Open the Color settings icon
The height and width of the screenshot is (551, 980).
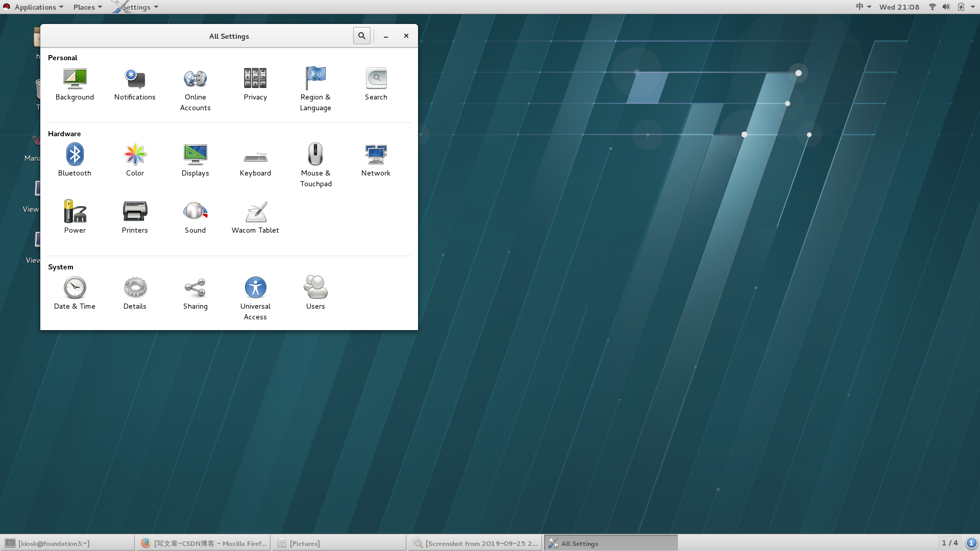pyautogui.click(x=135, y=155)
